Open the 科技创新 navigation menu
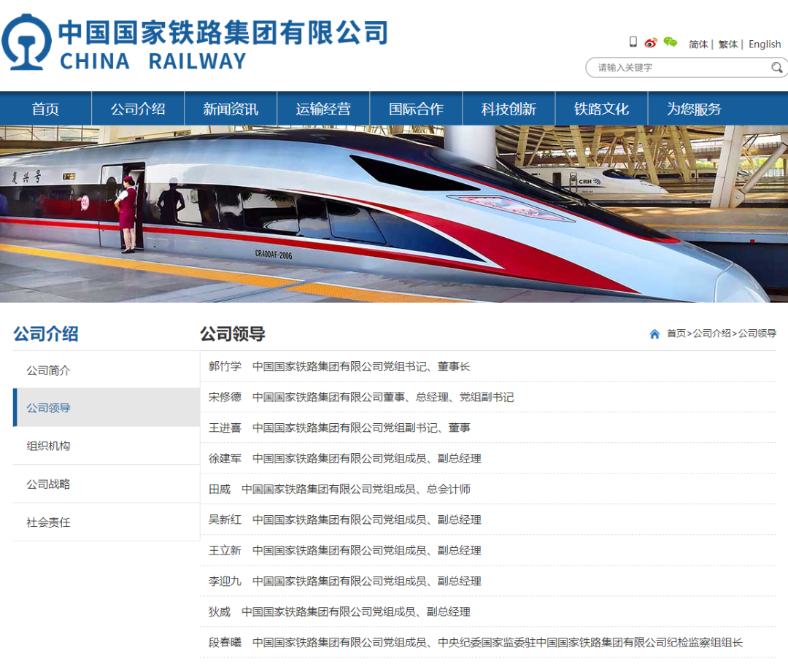 (509, 109)
